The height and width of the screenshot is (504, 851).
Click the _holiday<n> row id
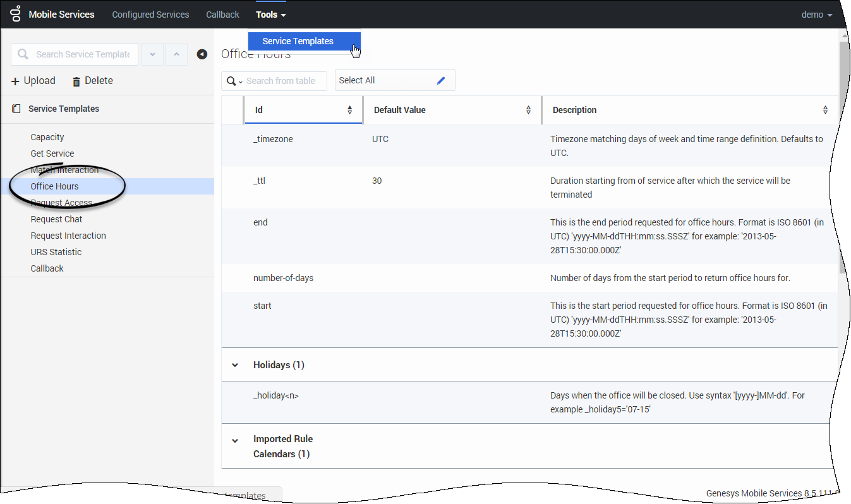[x=276, y=395]
